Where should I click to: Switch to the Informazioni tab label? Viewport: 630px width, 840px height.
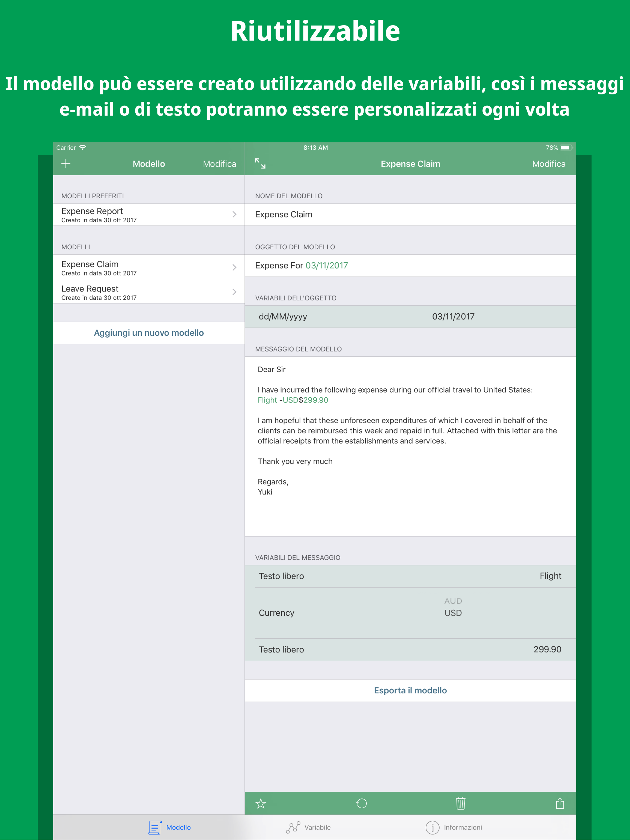pyautogui.click(x=463, y=827)
